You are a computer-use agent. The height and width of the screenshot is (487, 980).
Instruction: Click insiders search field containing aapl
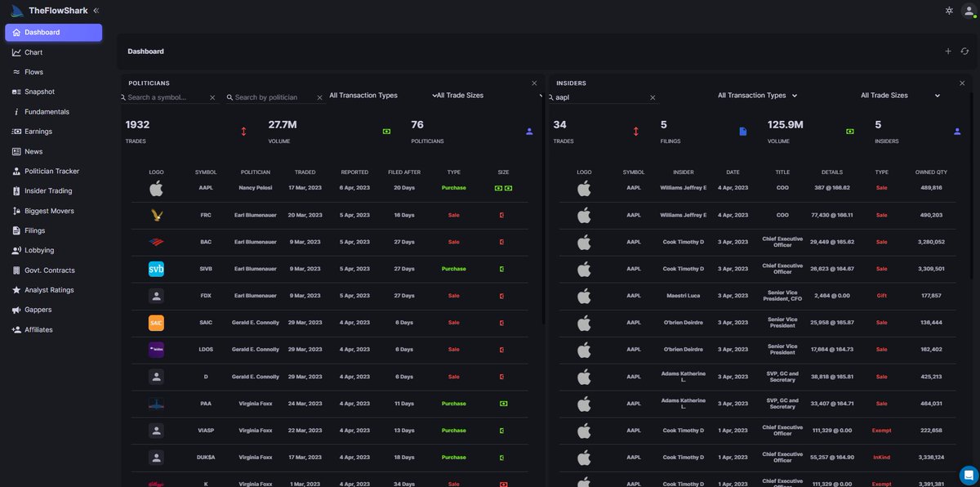601,97
